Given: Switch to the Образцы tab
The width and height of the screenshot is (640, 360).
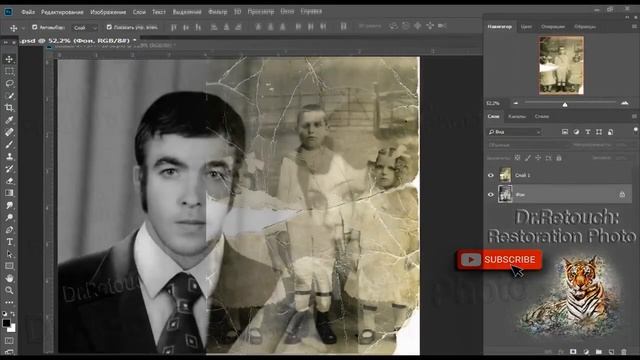Looking at the screenshot, I should click(x=585, y=27).
